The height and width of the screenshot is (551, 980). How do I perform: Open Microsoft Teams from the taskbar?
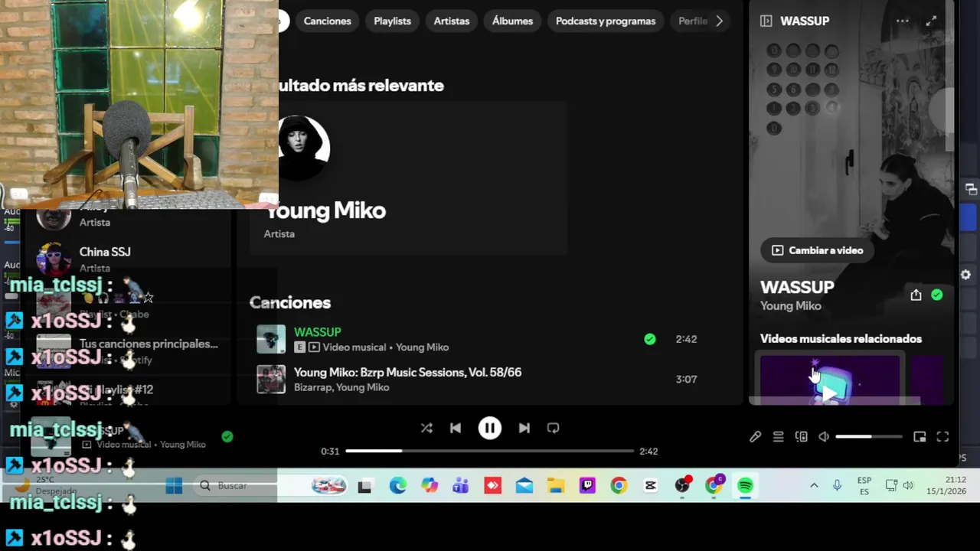[x=460, y=485]
